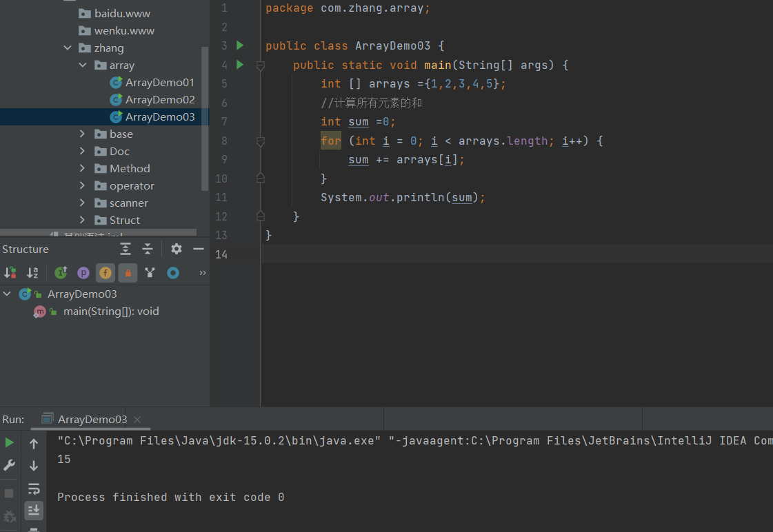Expand the Doc package folder

point(82,151)
